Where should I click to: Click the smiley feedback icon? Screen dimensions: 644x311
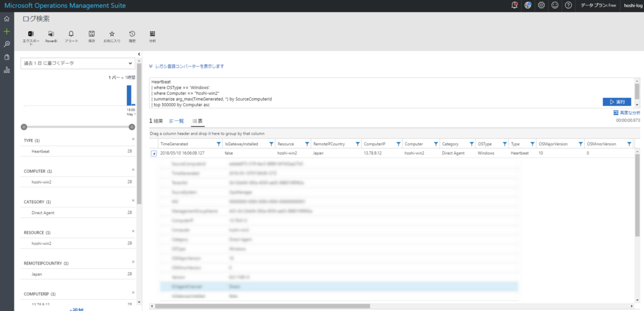[555, 5]
